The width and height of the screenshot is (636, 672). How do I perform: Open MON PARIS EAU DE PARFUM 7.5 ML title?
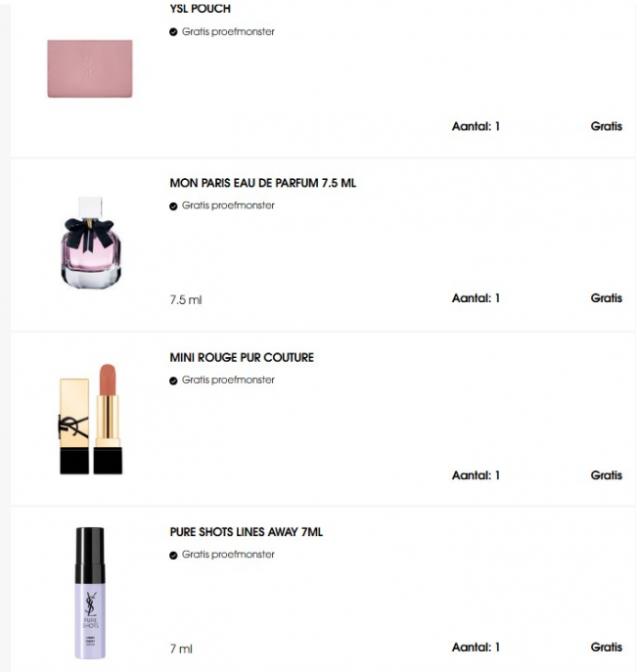(x=262, y=183)
